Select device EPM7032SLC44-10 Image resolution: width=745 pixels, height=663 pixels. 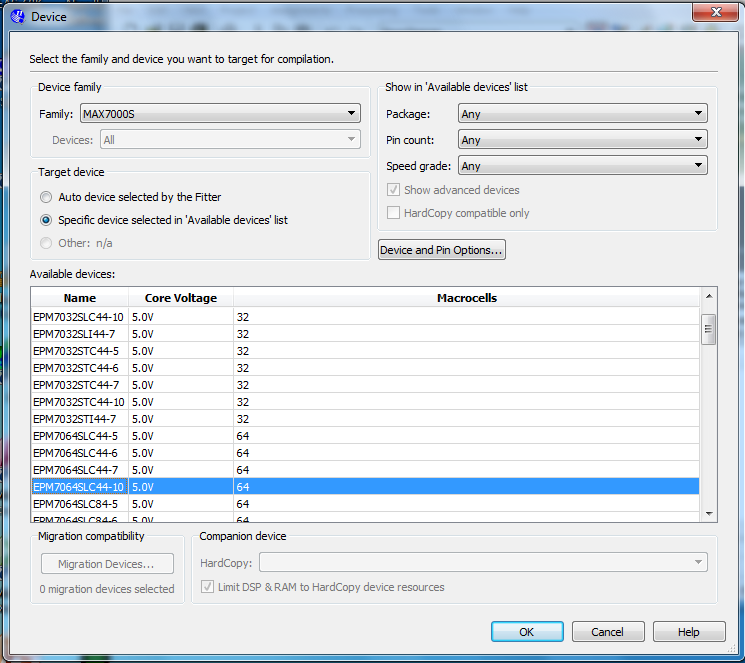(365, 317)
